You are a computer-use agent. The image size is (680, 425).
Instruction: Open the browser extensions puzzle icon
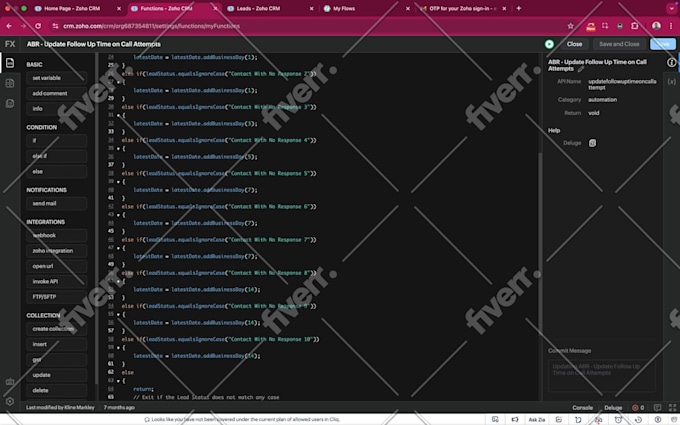coord(634,26)
